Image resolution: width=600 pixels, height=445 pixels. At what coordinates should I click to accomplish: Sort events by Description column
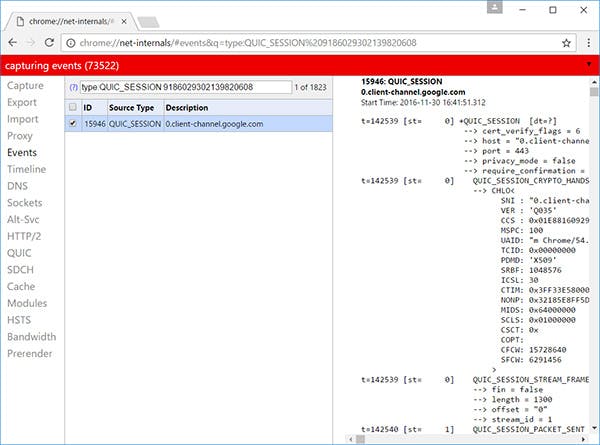pos(187,108)
